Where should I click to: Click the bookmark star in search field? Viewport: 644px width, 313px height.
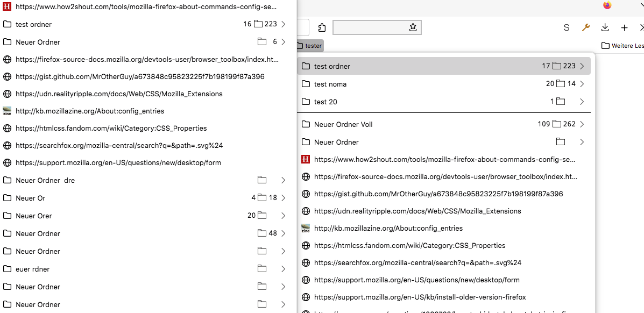click(413, 27)
